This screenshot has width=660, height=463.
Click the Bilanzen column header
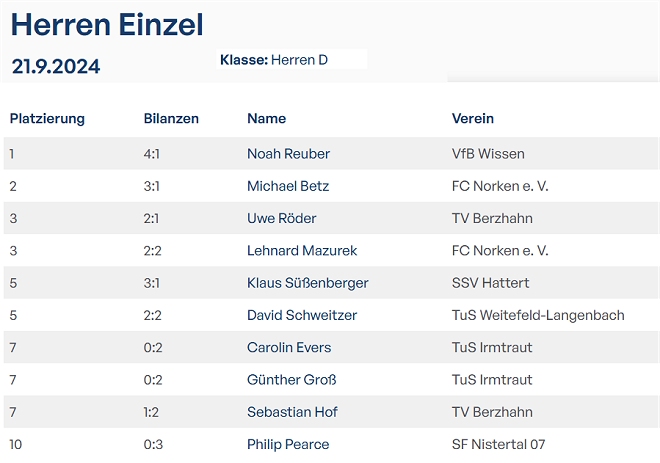(171, 119)
